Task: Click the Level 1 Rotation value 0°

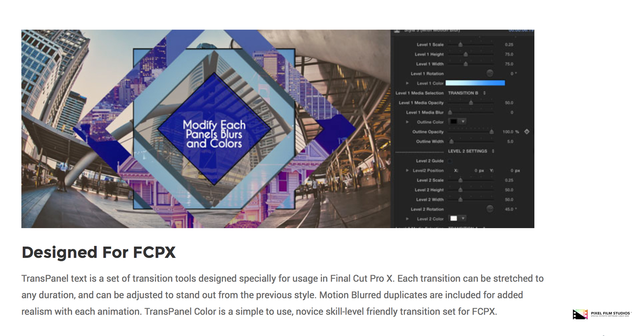Action: pyautogui.click(x=513, y=74)
